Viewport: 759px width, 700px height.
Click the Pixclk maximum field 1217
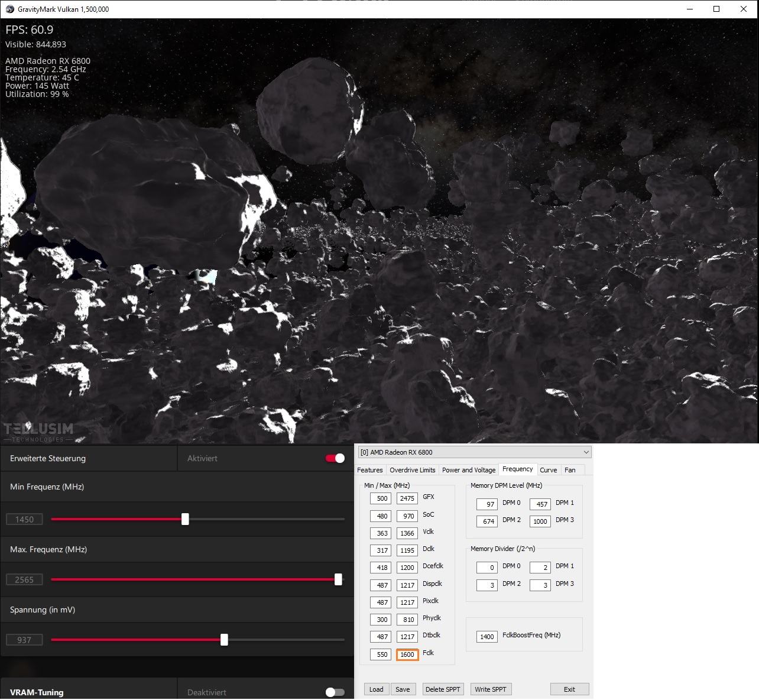coord(407,602)
